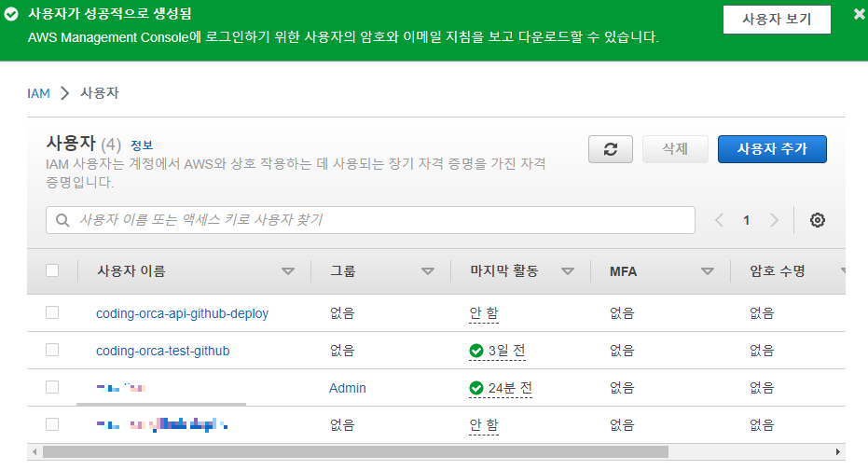This screenshot has height=470, width=868.
Task: Go to next page arrow
Action: point(774,220)
